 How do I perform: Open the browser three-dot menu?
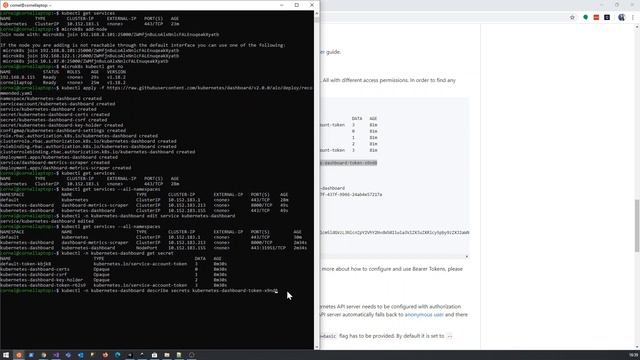tap(633, 18)
